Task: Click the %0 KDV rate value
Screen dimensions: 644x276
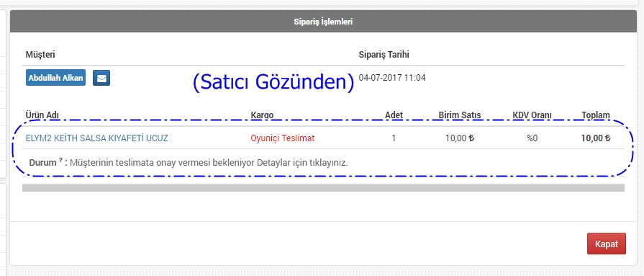Action: 532,138
